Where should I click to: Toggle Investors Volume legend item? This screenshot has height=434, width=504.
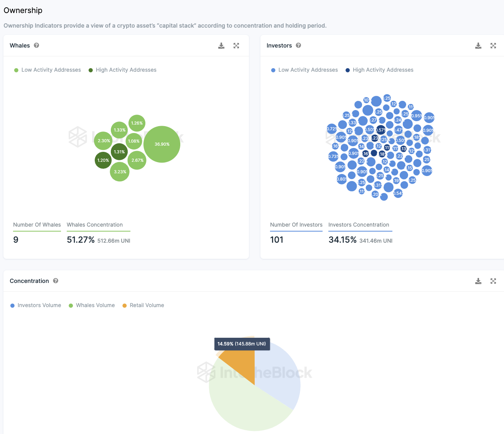[36, 305]
